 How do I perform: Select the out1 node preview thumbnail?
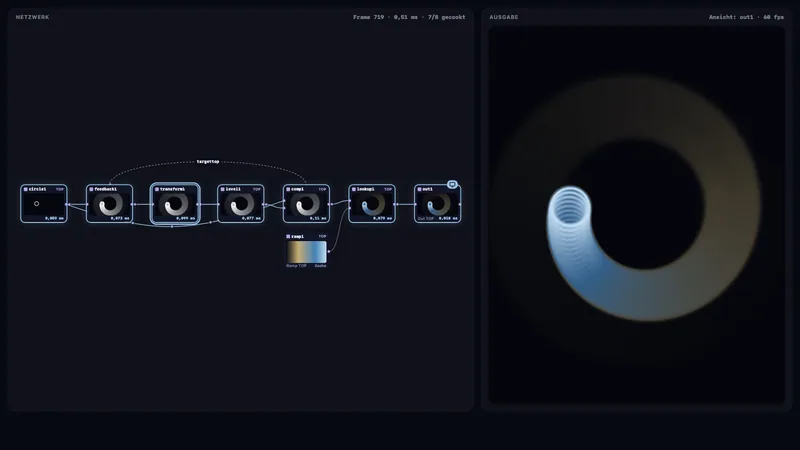pyautogui.click(x=438, y=204)
